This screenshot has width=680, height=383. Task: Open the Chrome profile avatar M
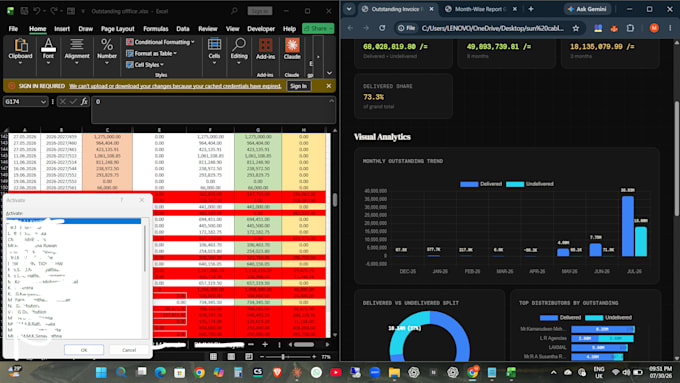[x=654, y=28]
